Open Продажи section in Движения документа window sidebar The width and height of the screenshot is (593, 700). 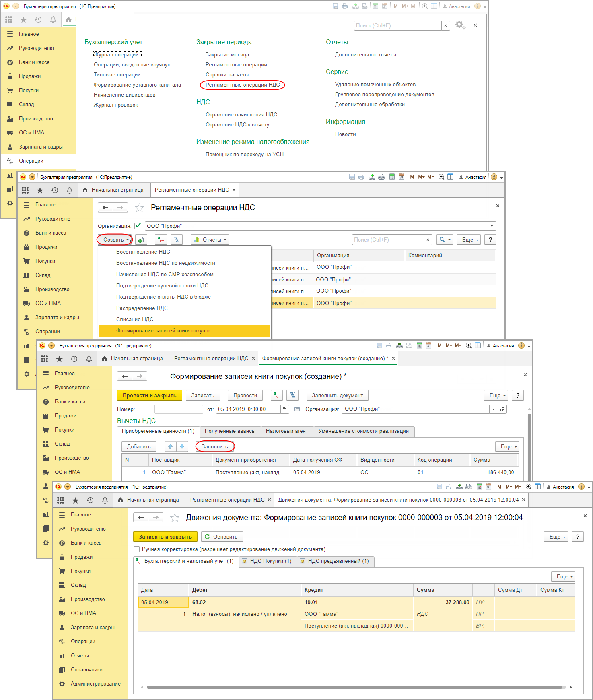pos(82,557)
